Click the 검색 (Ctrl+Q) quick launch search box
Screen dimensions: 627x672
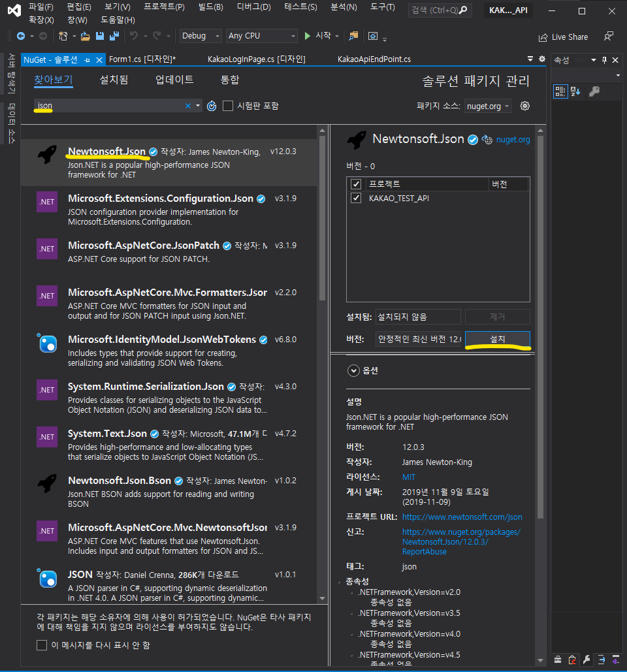[440, 10]
